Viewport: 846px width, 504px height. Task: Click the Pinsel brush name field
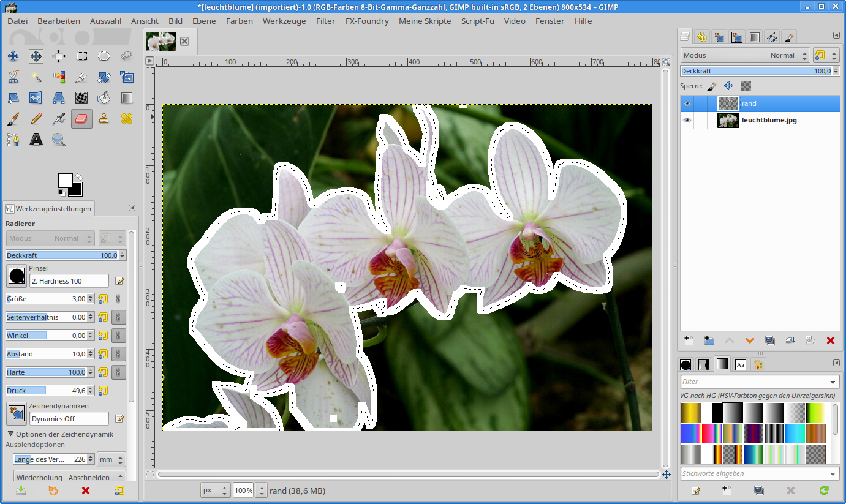pyautogui.click(x=69, y=281)
